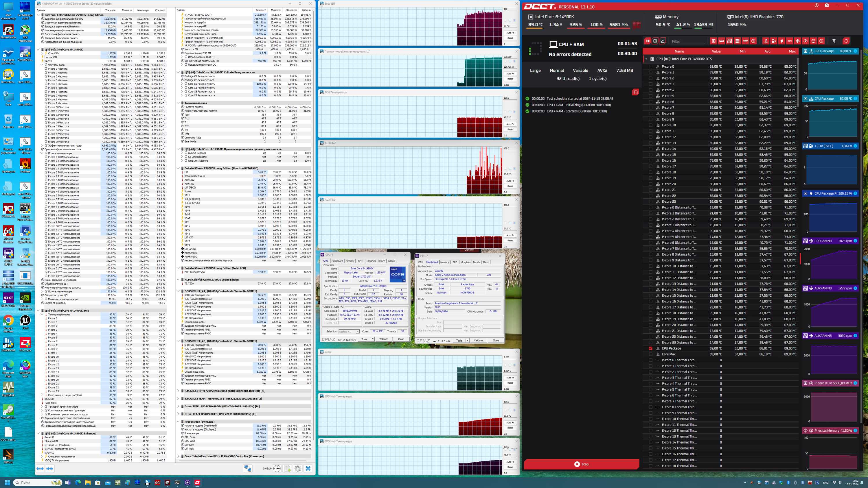The width and height of the screenshot is (868, 488).
Task: Click the HWiNFO log file icon
Action: pyautogui.click(x=287, y=468)
